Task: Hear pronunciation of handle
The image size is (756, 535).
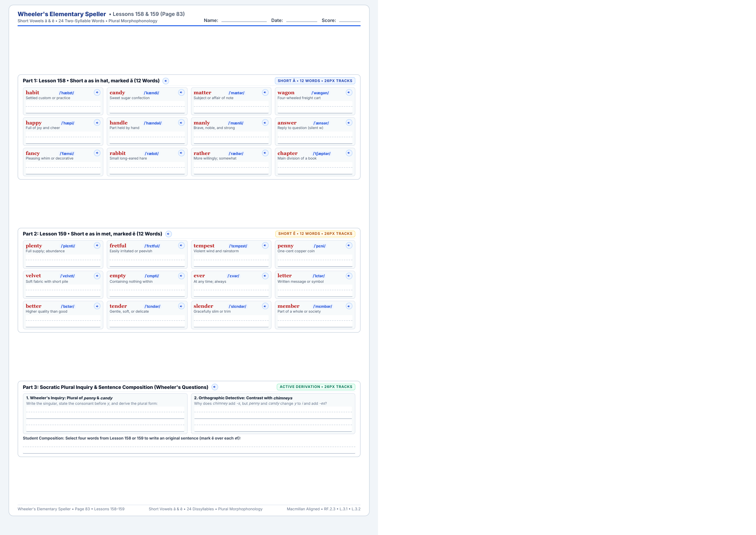Action: coord(181,123)
